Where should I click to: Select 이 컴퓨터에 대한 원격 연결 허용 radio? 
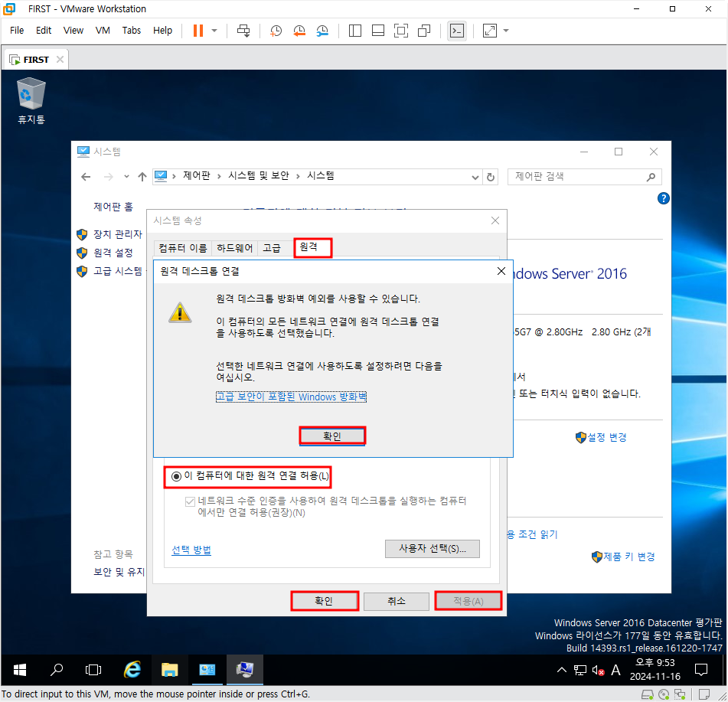[x=176, y=476]
